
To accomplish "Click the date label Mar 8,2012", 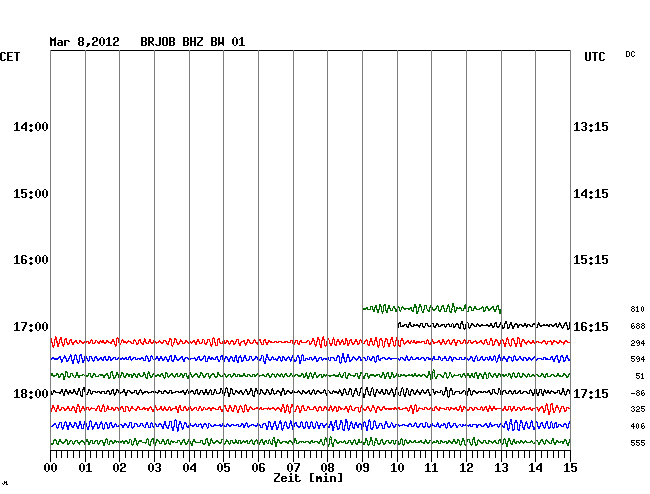I will click(x=84, y=42).
